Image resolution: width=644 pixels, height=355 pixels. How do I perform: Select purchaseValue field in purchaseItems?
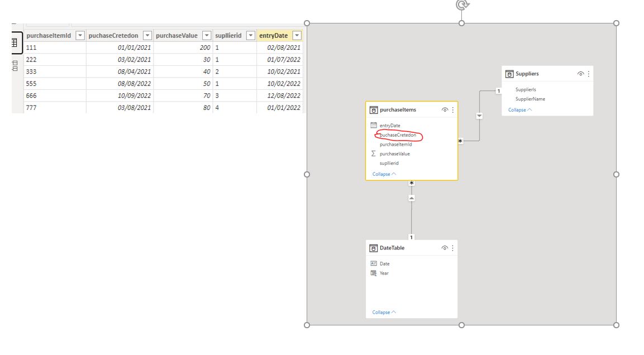coord(395,154)
